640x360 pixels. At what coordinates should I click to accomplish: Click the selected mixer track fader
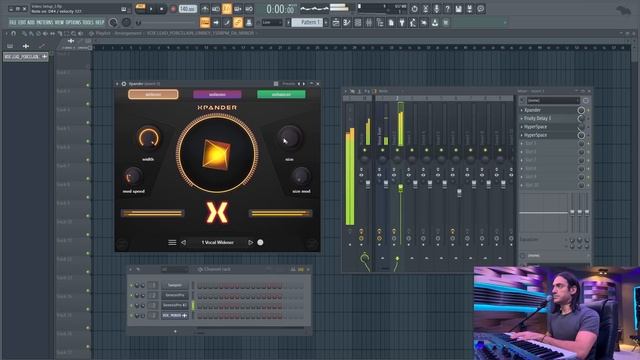(x=400, y=188)
